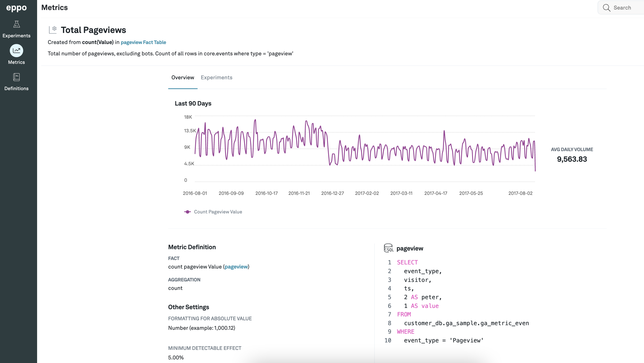
Task: Open Experiments via the flask icon
Action: (16, 24)
